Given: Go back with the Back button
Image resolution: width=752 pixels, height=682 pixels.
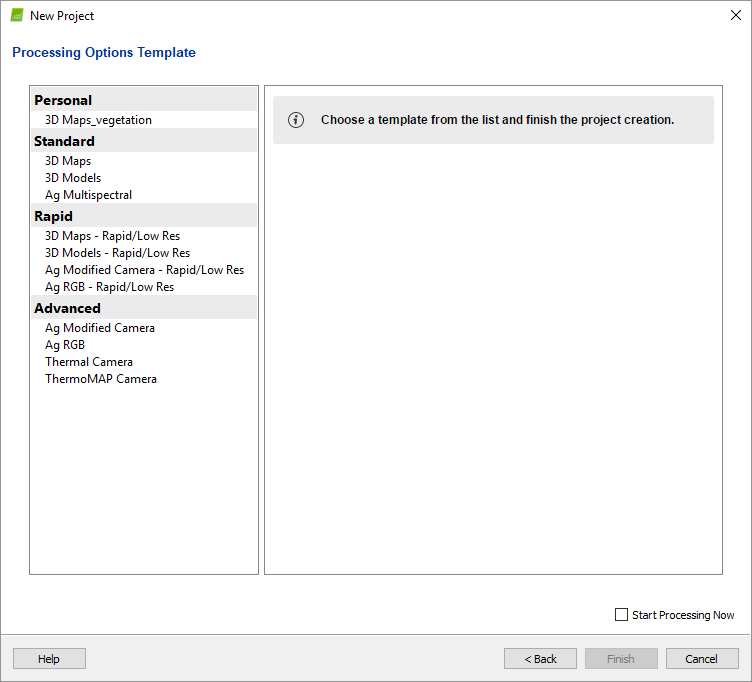Looking at the screenshot, I should (x=540, y=659).
